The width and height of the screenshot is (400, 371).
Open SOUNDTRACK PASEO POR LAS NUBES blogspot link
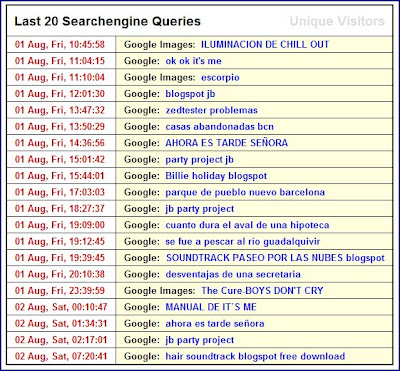click(x=275, y=258)
